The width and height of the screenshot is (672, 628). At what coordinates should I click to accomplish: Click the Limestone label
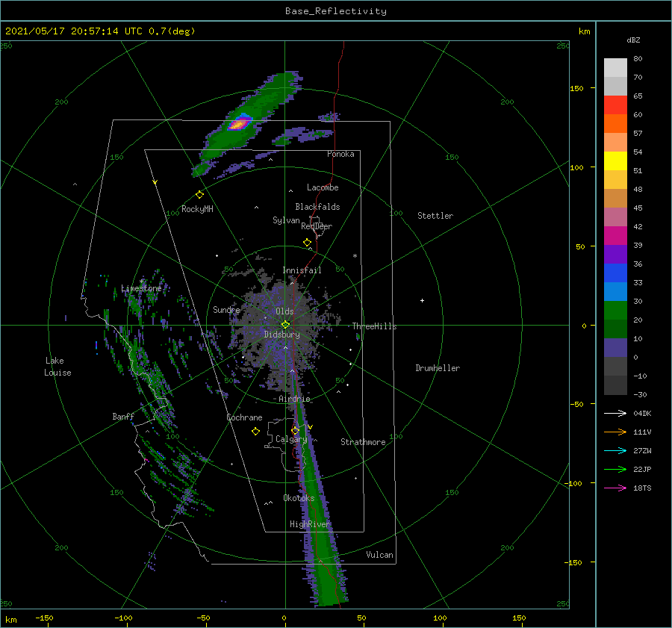(141, 288)
